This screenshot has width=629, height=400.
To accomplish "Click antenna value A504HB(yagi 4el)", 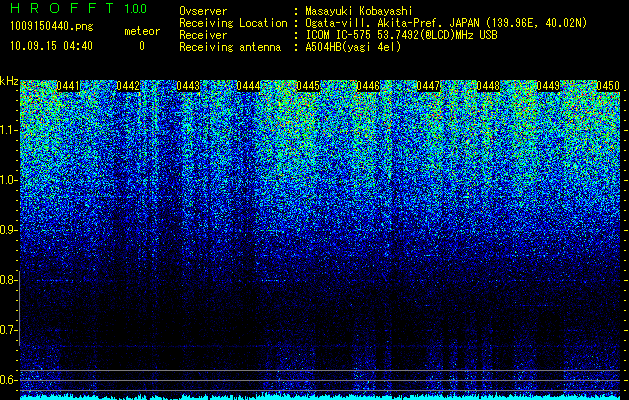I will pos(353,47).
